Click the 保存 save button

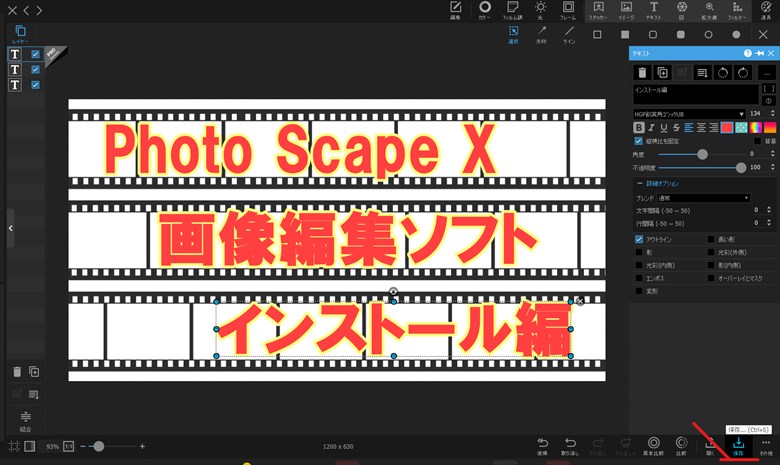coord(738,446)
